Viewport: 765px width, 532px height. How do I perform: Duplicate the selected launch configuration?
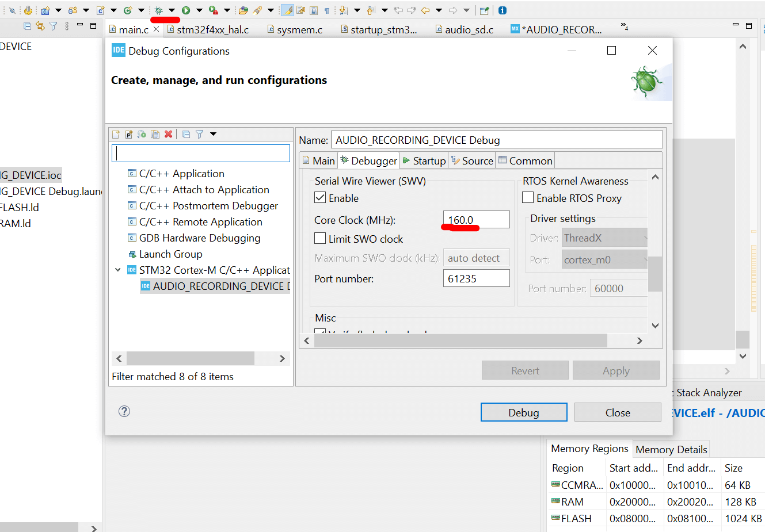(x=154, y=134)
